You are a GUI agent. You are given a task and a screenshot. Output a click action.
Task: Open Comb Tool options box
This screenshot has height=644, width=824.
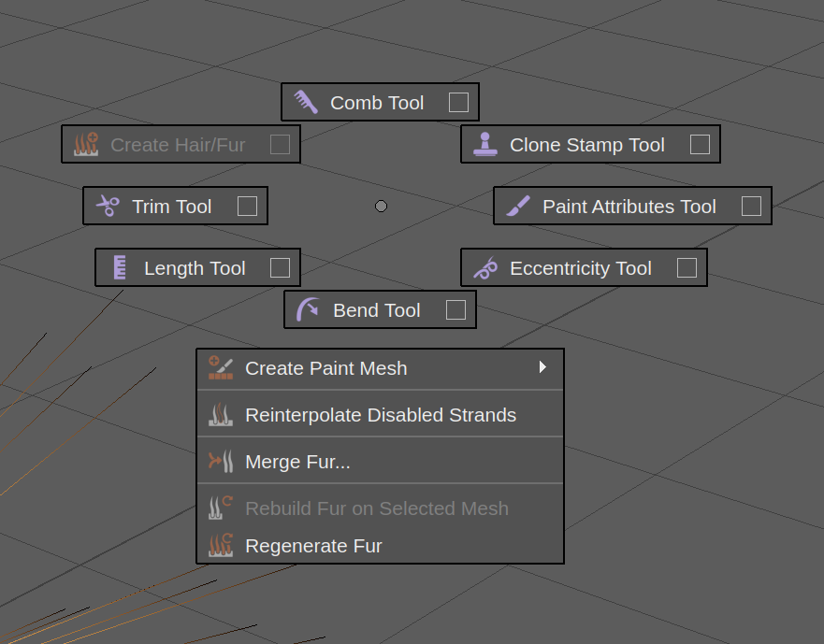click(x=458, y=102)
